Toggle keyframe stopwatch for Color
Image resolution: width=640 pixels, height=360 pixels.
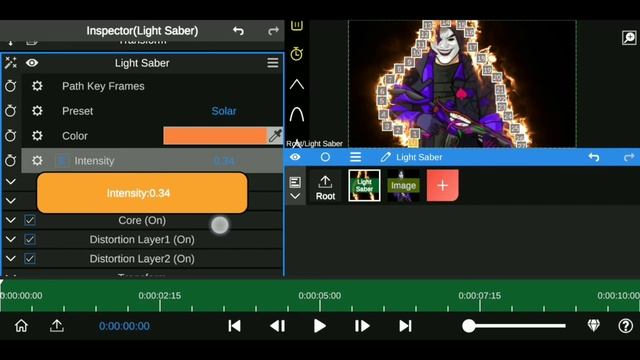[11, 136]
